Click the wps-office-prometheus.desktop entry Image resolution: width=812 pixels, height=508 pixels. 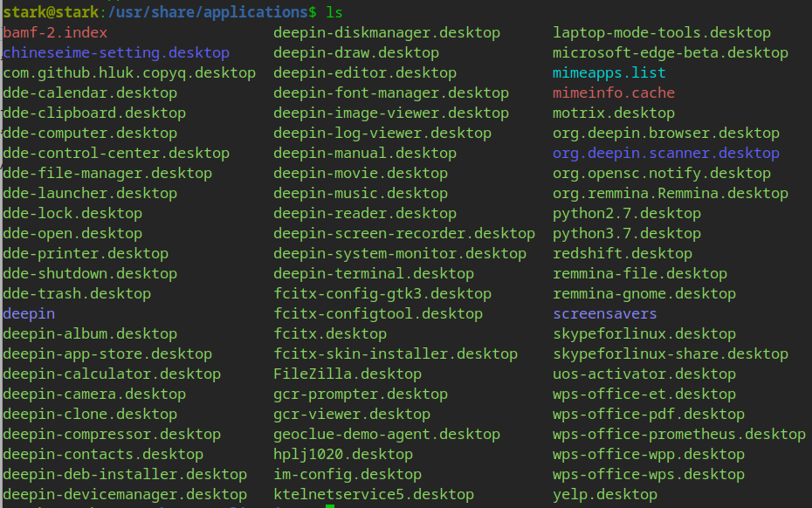(x=678, y=435)
